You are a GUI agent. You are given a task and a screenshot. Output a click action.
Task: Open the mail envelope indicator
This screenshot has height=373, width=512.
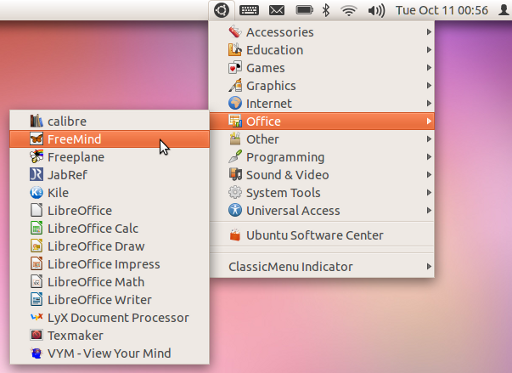(277, 10)
